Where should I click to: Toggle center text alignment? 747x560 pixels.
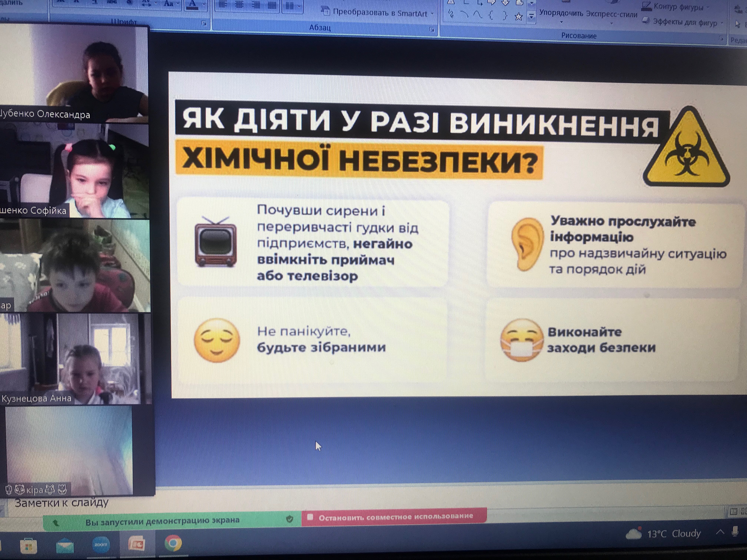click(x=239, y=5)
